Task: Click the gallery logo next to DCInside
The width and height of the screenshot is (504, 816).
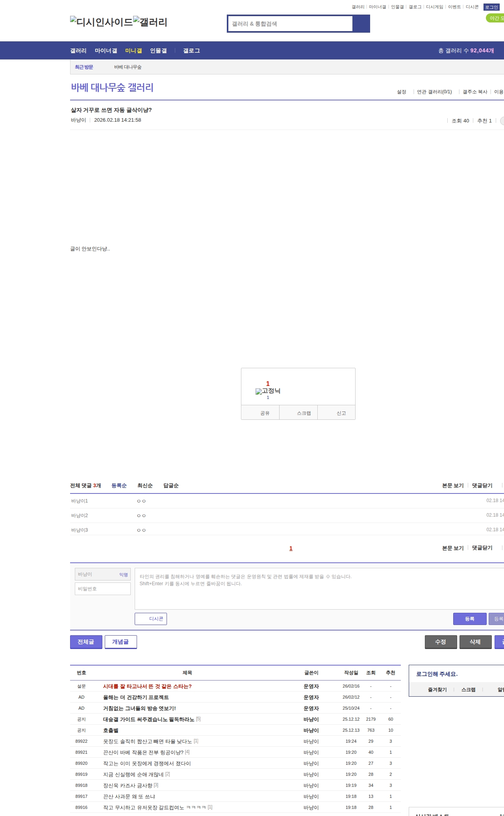Action: 150,22
